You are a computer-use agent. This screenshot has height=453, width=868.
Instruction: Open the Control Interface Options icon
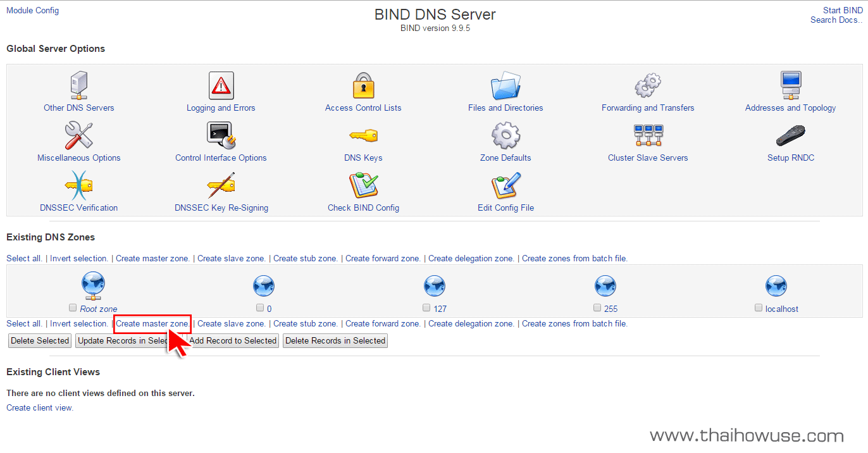pos(221,135)
